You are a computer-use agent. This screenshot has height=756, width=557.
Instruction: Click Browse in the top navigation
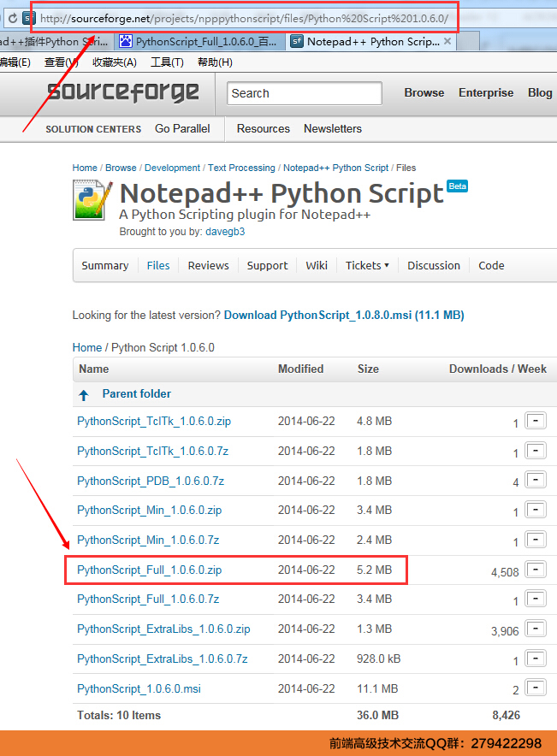tap(424, 92)
